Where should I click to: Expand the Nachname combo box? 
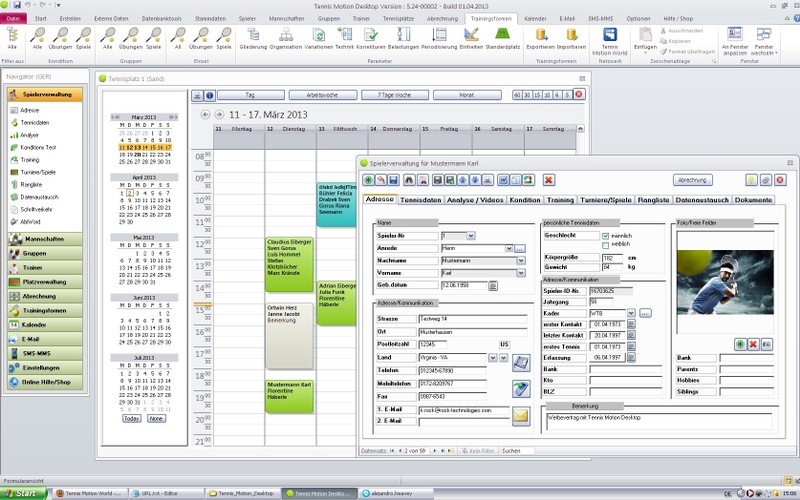521,260
